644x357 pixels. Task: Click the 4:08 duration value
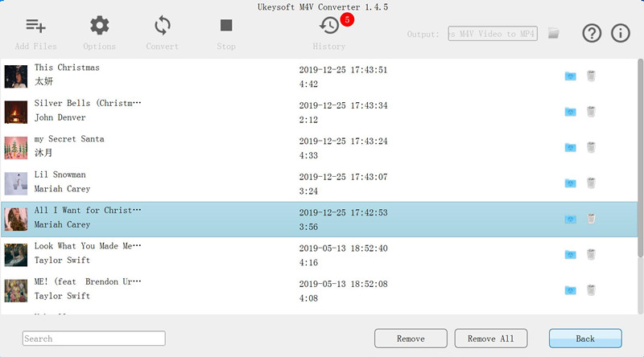point(308,298)
